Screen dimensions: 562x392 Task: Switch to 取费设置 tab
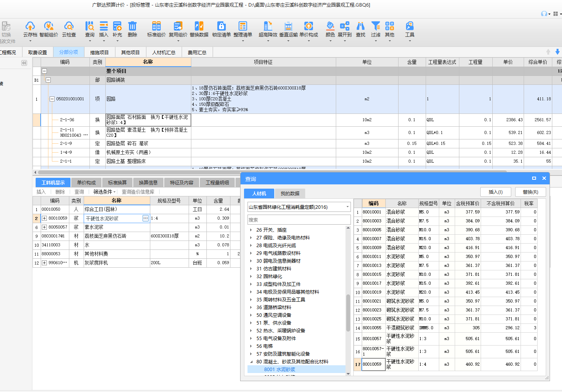(38, 52)
